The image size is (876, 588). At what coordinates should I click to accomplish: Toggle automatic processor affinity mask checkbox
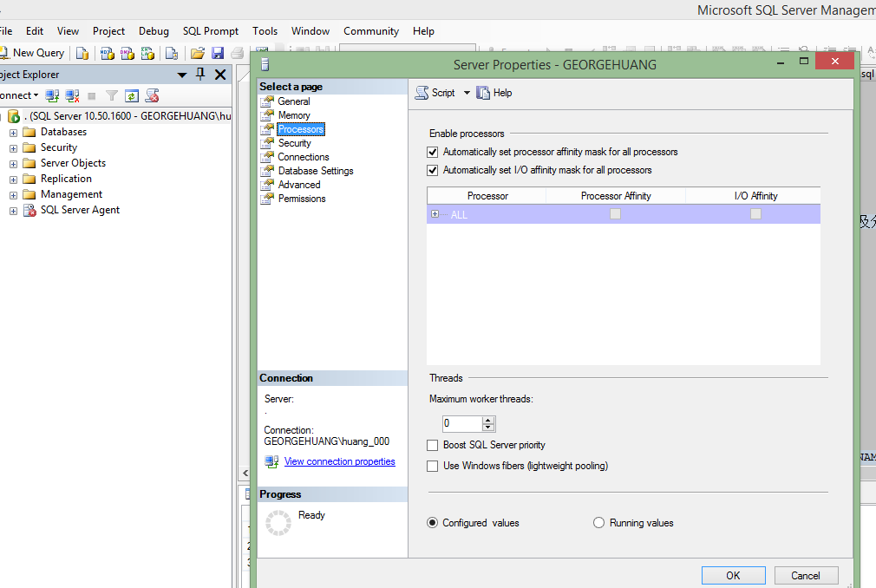click(x=433, y=152)
